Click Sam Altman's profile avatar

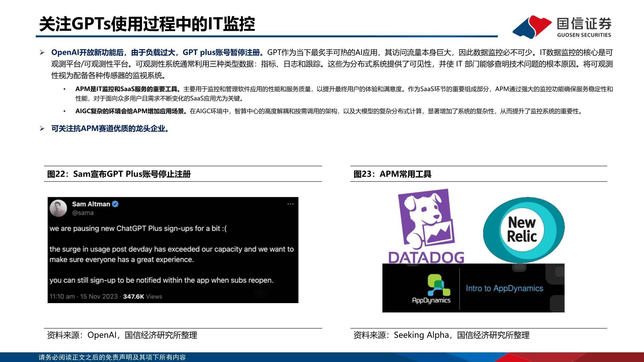pos(58,208)
